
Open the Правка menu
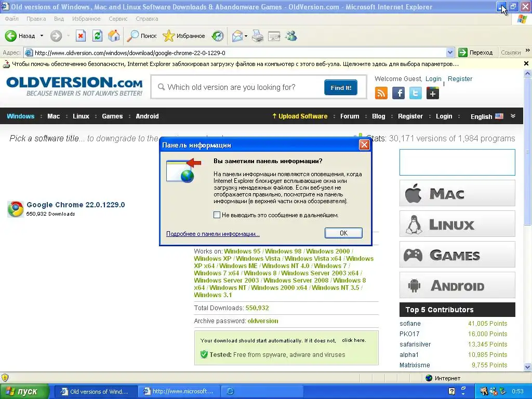[x=36, y=19]
